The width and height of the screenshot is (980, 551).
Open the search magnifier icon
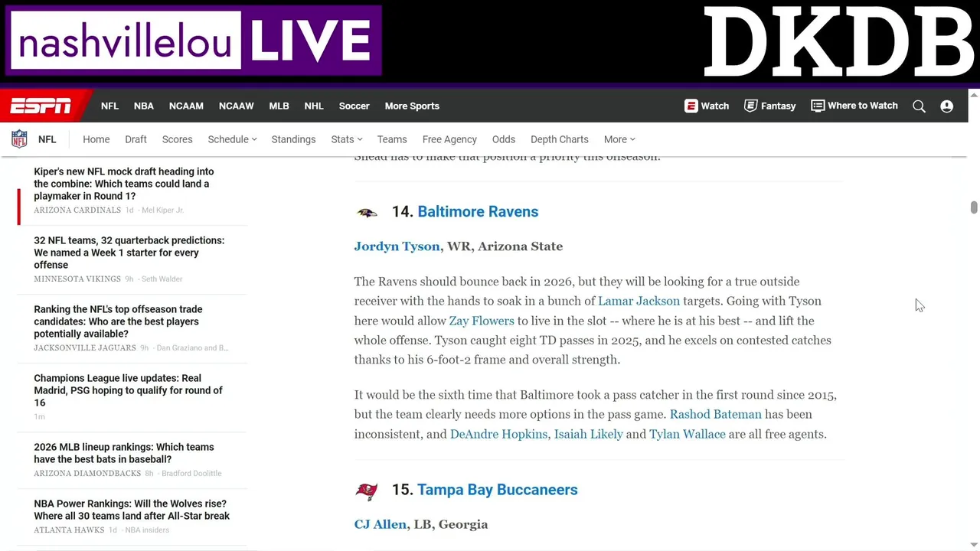pyautogui.click(x=919, y=106)
